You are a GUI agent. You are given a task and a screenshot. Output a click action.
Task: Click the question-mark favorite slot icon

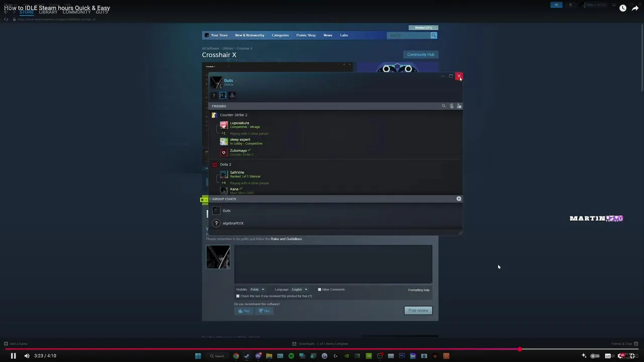[x=213, y=96]
